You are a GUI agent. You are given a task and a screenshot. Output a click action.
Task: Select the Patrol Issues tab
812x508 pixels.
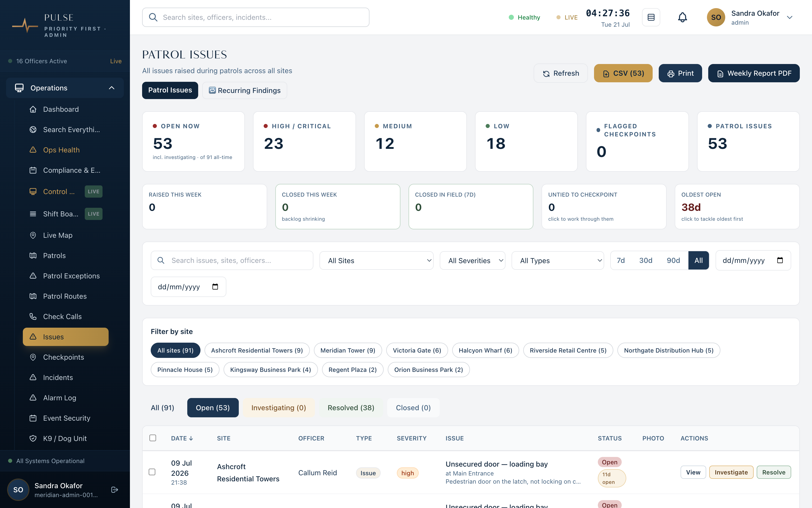pyautogui.click(x=170, y=90)
